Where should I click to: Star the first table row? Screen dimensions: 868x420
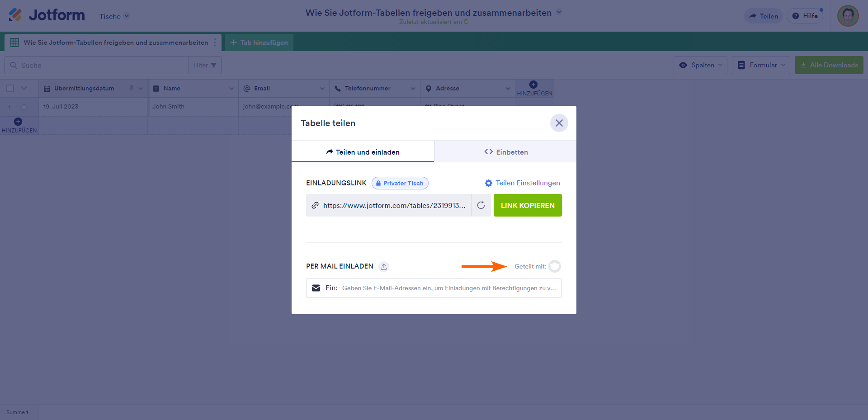24,107
